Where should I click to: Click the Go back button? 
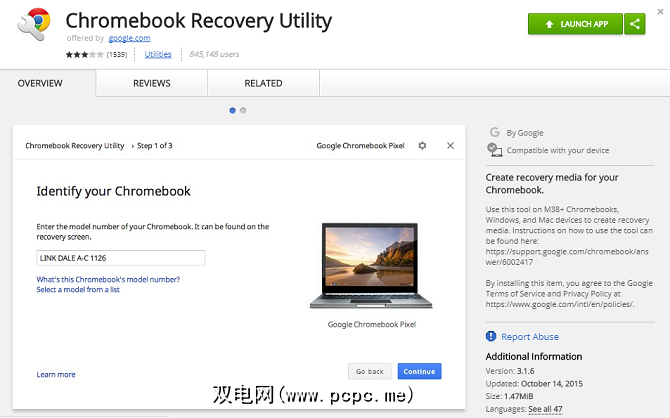click(x=370, y=371)
